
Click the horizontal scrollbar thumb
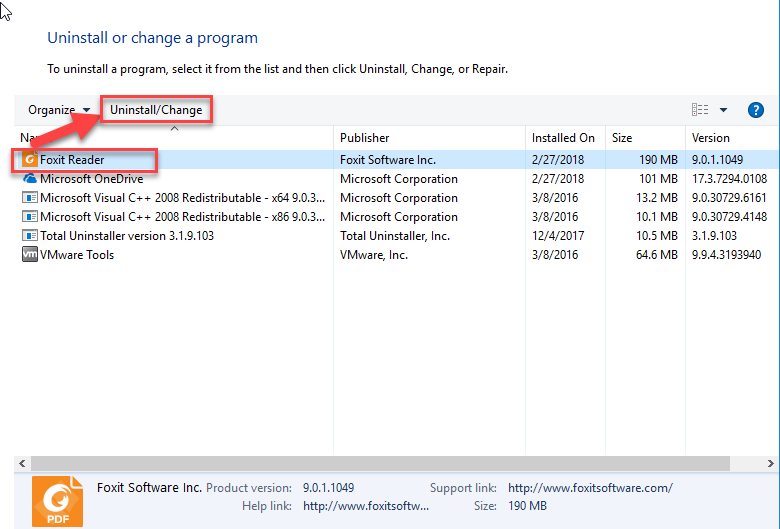coord(381,463)
